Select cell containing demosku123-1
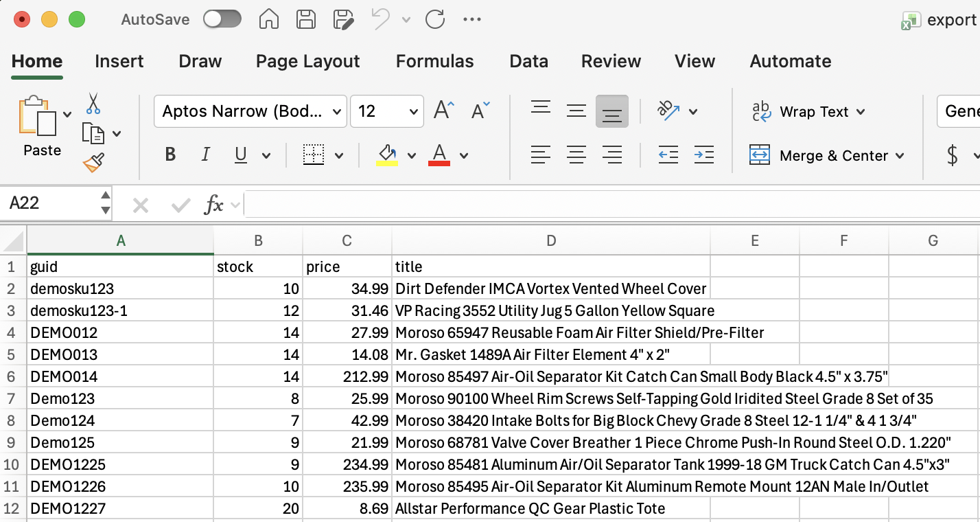The width and height of the screenshot is (980, 522). [x=120, y=310]
